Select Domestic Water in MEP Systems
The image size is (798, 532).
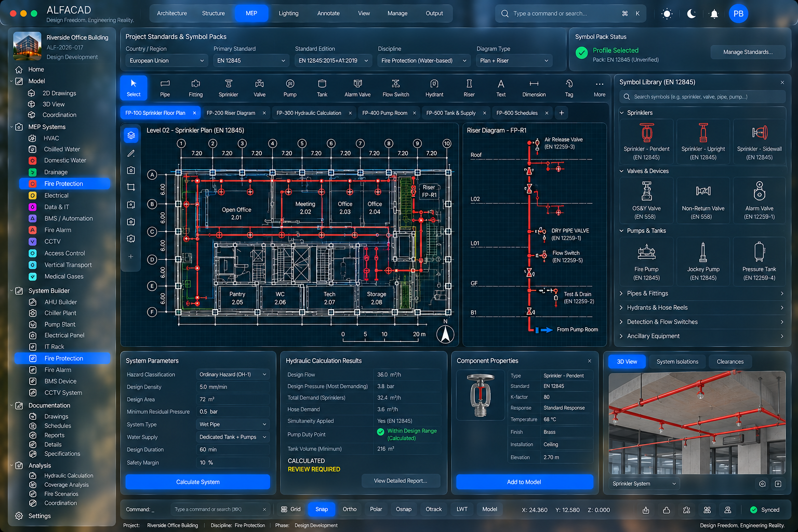click(65, 161)
